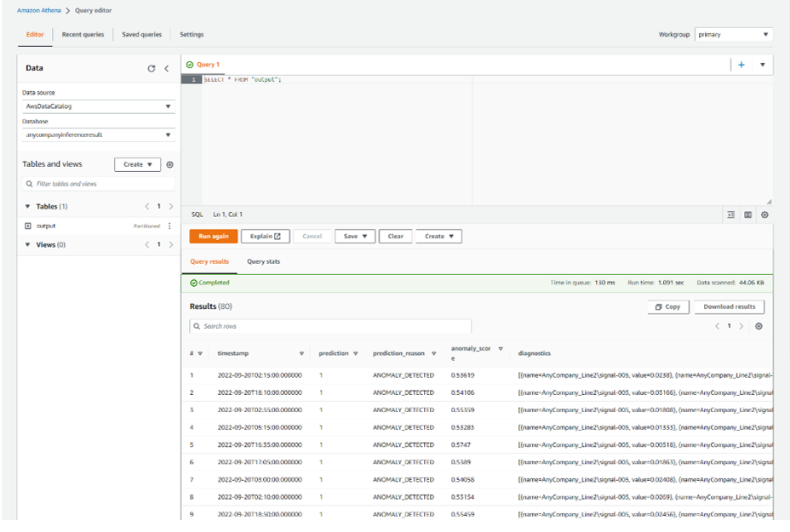Image resolution: width=790 pixels, height=532 pixels.
Task: Open results table settings gear
Action: pos(759,327)
